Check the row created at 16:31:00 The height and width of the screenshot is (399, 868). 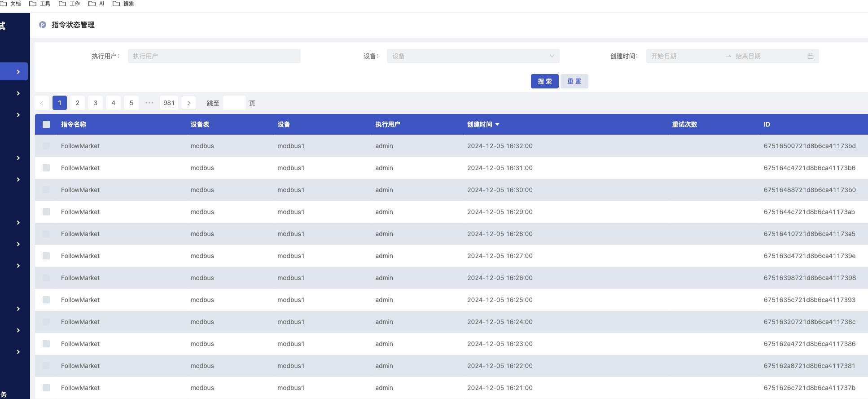[x=46, y=168]
